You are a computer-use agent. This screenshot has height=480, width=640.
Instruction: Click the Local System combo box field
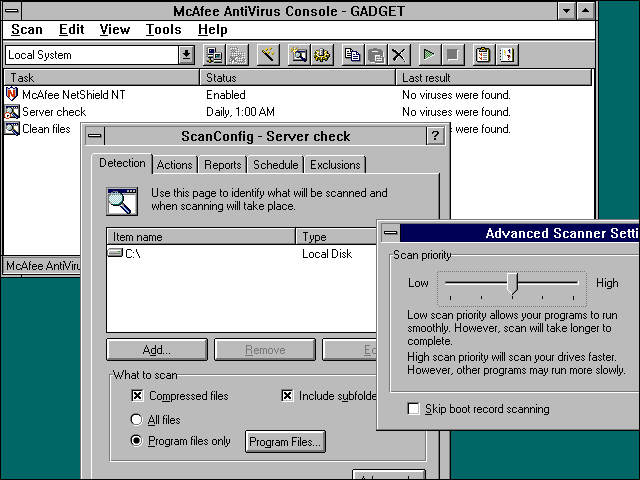92,55
